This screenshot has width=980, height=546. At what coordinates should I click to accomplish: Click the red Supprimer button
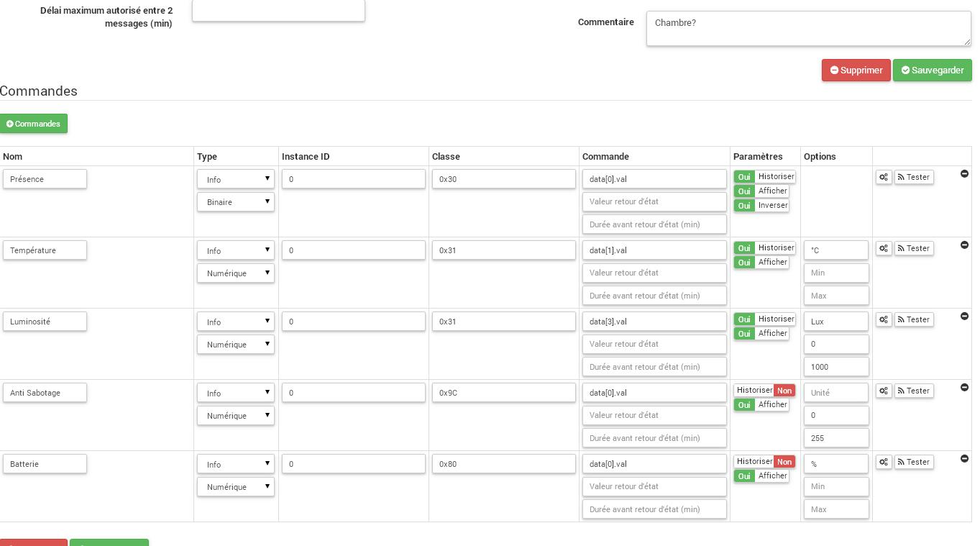point(856,70)
